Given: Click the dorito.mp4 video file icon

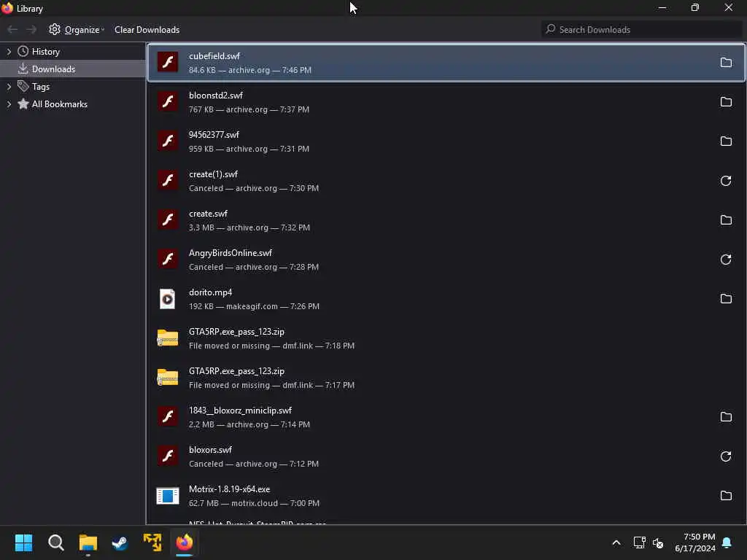Looking at the screenshot, I should (168, 299).
